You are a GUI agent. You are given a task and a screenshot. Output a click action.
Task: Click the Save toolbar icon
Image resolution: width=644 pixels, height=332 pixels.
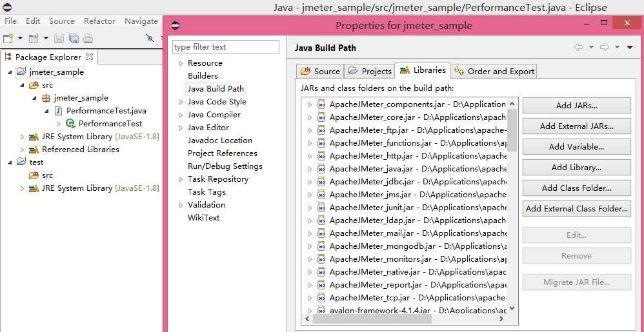[x=59, y=39]
